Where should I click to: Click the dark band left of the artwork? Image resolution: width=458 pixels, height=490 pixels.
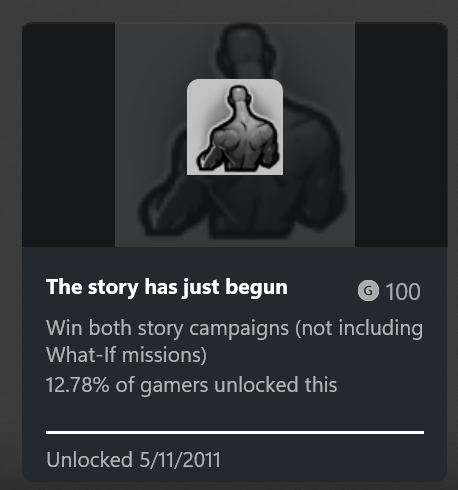(69, 135)
